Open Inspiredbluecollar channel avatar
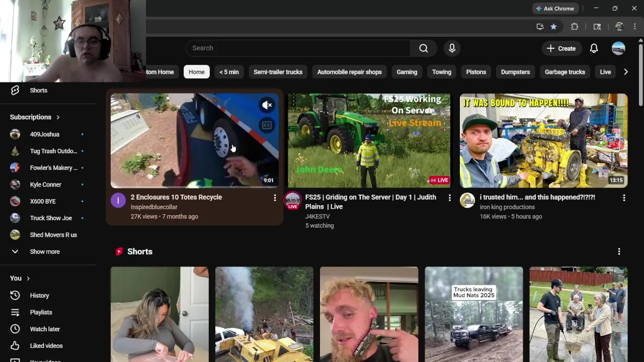Viewport: 644px width, 362px height. (118, 201)
